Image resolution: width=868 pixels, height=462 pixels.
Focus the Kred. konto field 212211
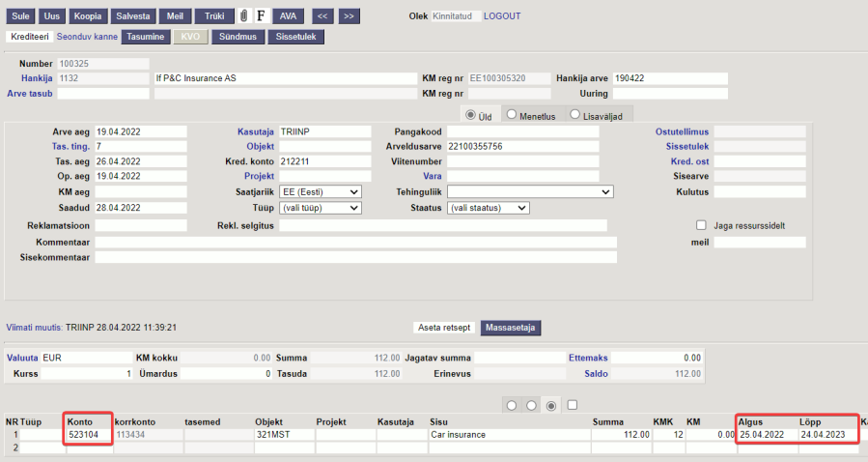325,161
